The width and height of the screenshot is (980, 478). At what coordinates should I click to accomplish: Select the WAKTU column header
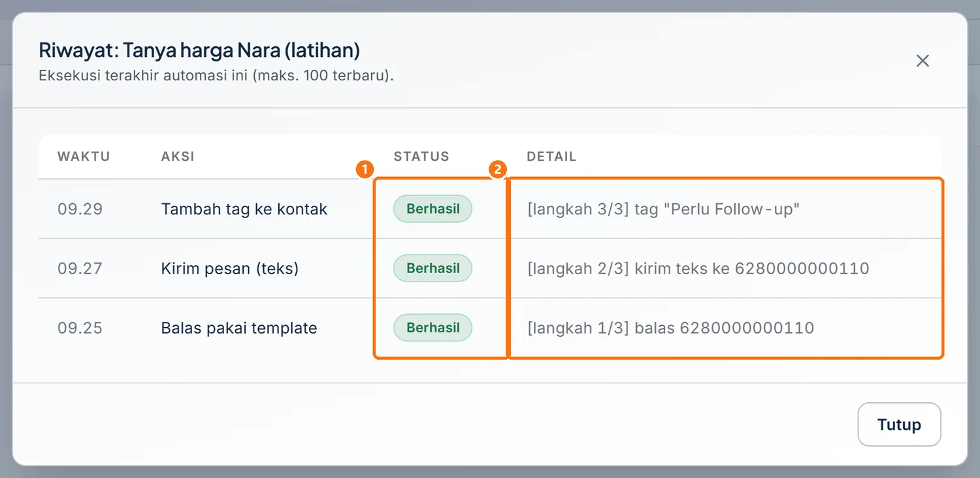tap(84, 157)
